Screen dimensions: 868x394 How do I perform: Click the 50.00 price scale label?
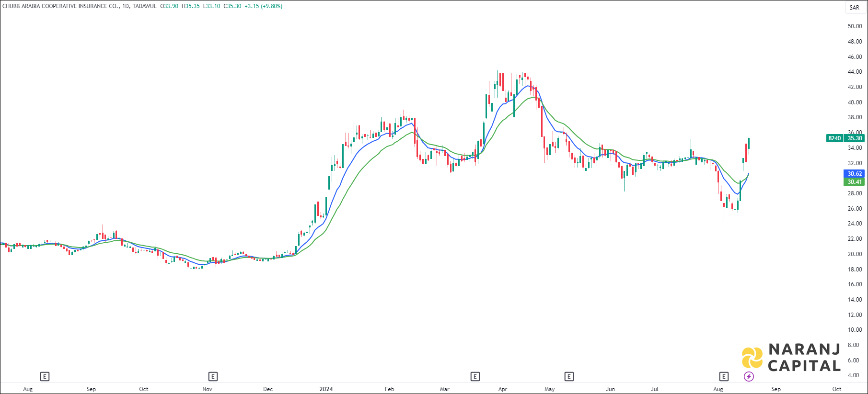tap(855, 26)
